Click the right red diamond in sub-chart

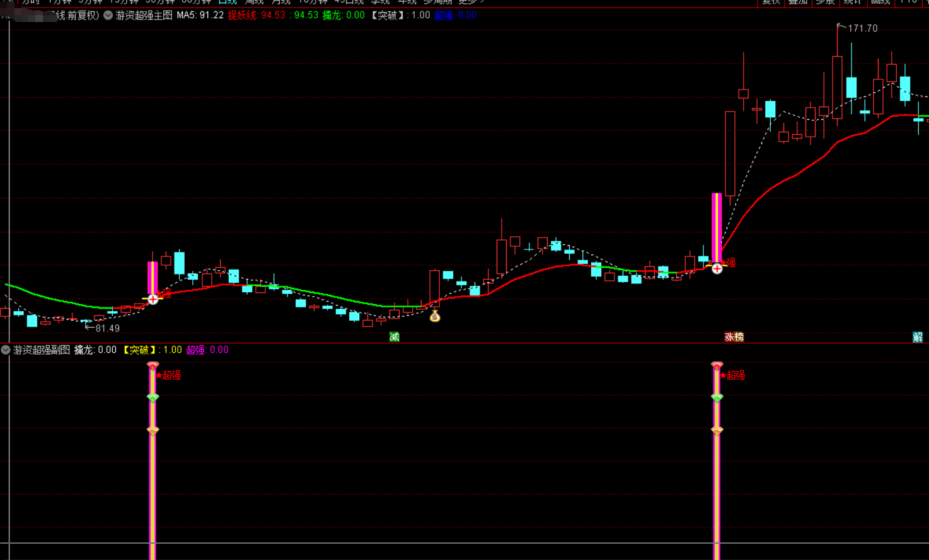tap(717, 365)
